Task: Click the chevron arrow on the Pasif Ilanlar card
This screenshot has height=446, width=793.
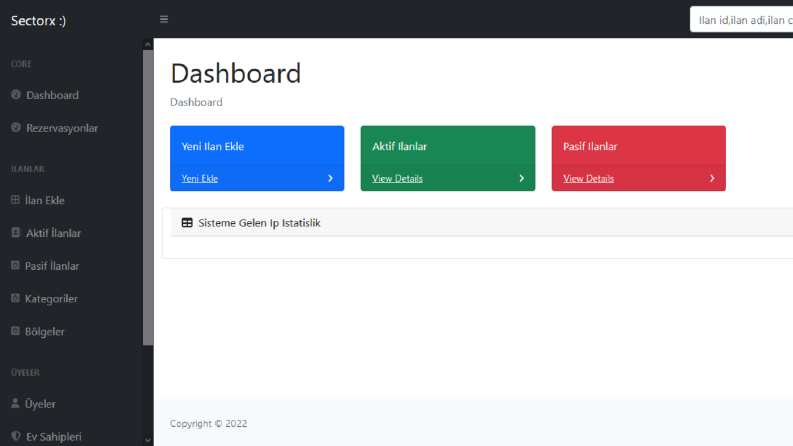Action: [x=712, y=179]
